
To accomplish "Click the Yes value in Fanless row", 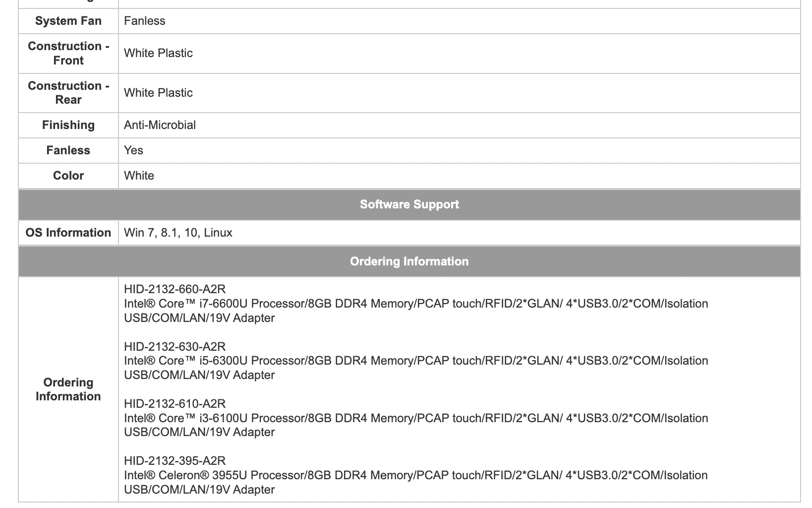I will click(x=133, y=150).
